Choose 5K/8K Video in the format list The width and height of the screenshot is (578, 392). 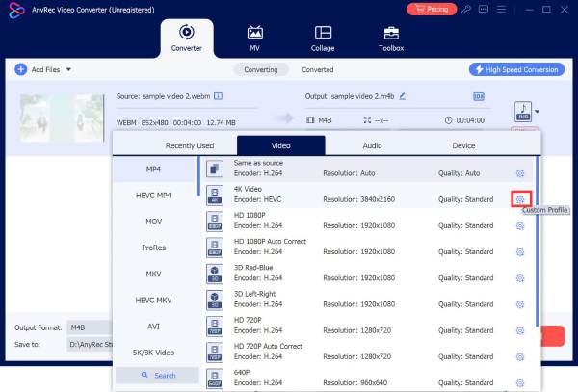coord(153,353)
